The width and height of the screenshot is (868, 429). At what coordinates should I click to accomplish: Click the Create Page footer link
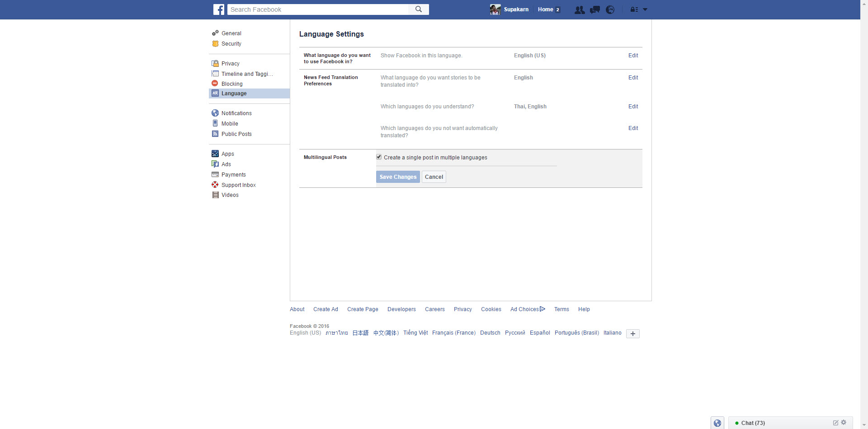363,309
